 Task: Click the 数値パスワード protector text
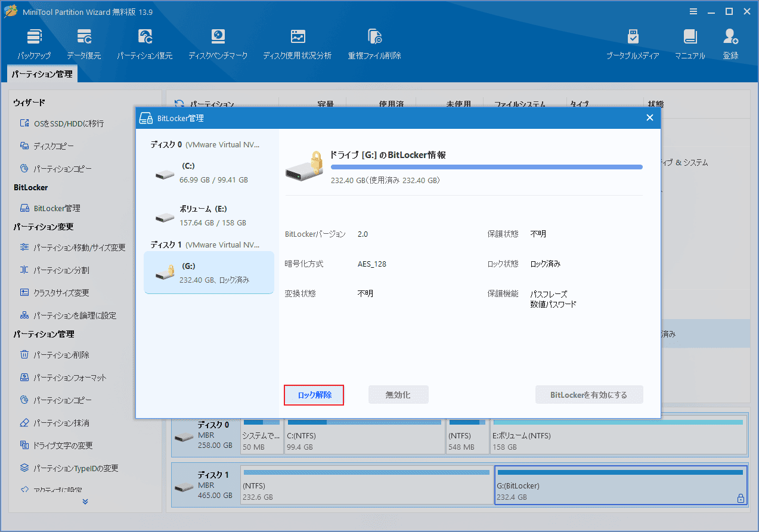pyautogui.click(x=553, y=304)
